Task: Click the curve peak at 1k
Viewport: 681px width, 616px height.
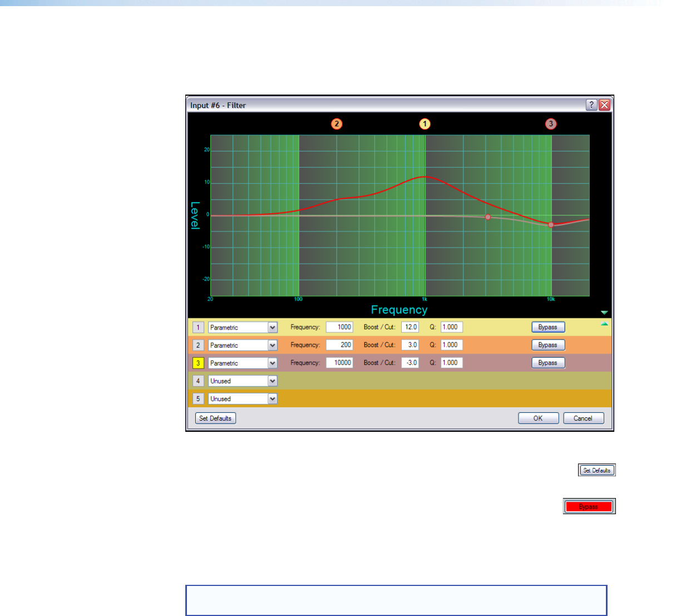Action: tap(425, 177)
